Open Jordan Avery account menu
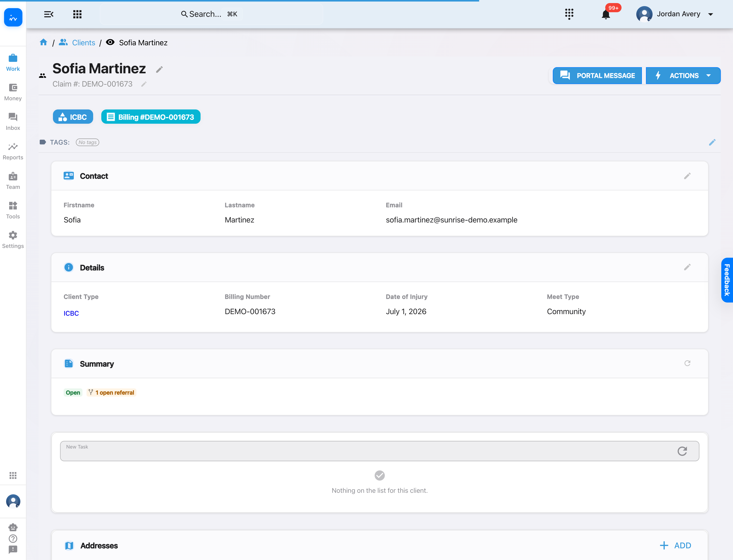The width and height of the screenshot is (733, 560). pyautogui.click(x=675, y=14)
